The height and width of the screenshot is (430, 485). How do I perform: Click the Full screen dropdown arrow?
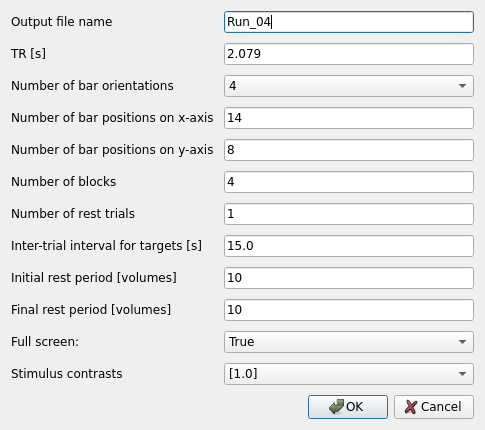coord(462,342)
